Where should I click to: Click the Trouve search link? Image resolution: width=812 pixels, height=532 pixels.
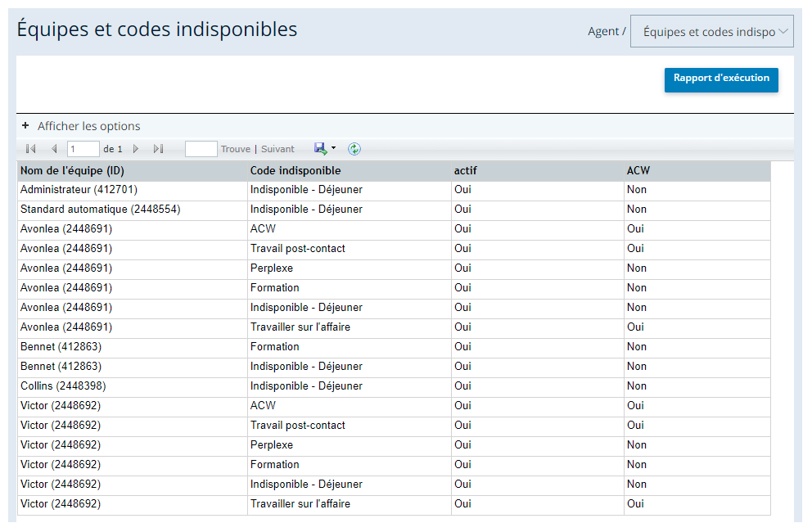(x=236, y=149)
